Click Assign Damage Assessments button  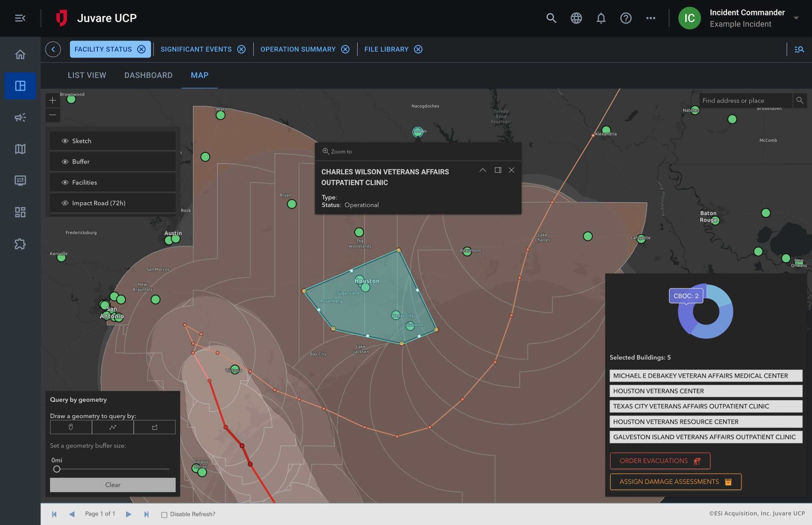tap(676, 482)
